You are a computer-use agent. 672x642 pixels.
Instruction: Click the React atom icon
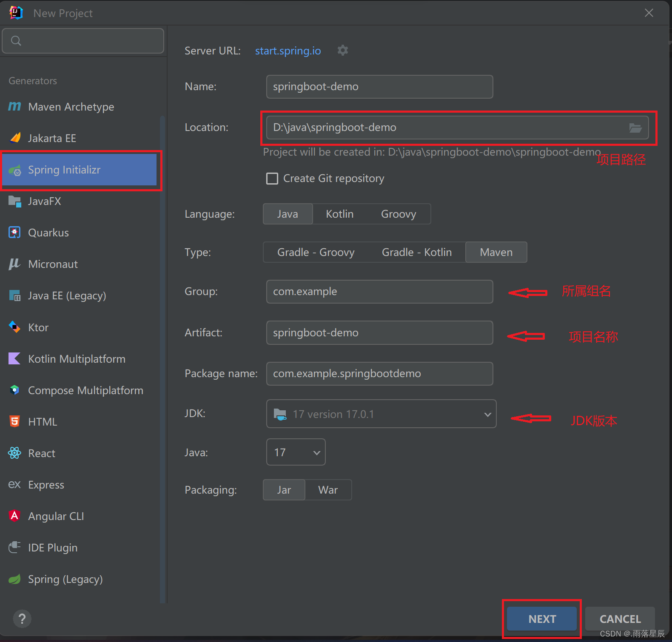[15, 453]
